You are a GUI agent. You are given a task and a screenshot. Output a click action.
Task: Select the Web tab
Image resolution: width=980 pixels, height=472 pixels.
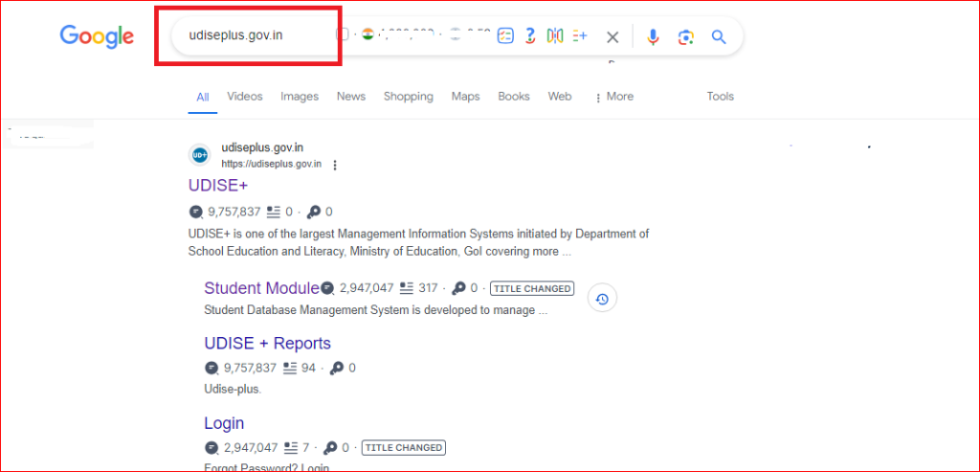pyautogui.click(x=560, y=97)
